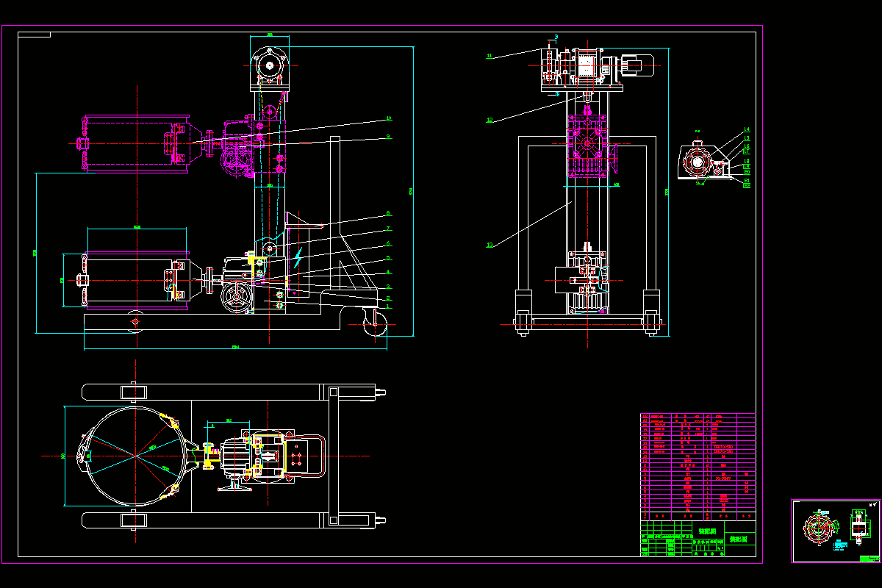This screenshot has width=882, height=588.
Task: Open the small gear drawing sheet thumbnail
Action: coord(835,531)
